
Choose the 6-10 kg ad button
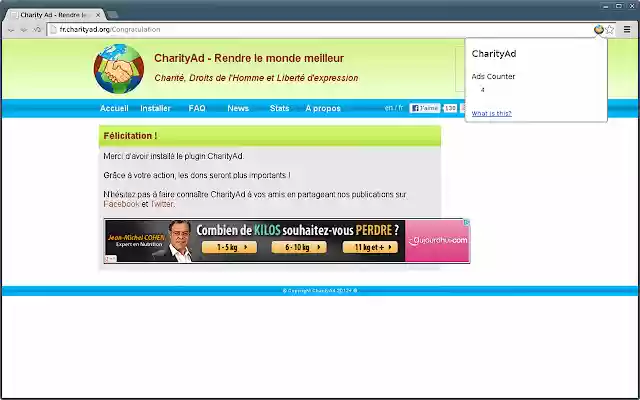[x=299, y=247]
